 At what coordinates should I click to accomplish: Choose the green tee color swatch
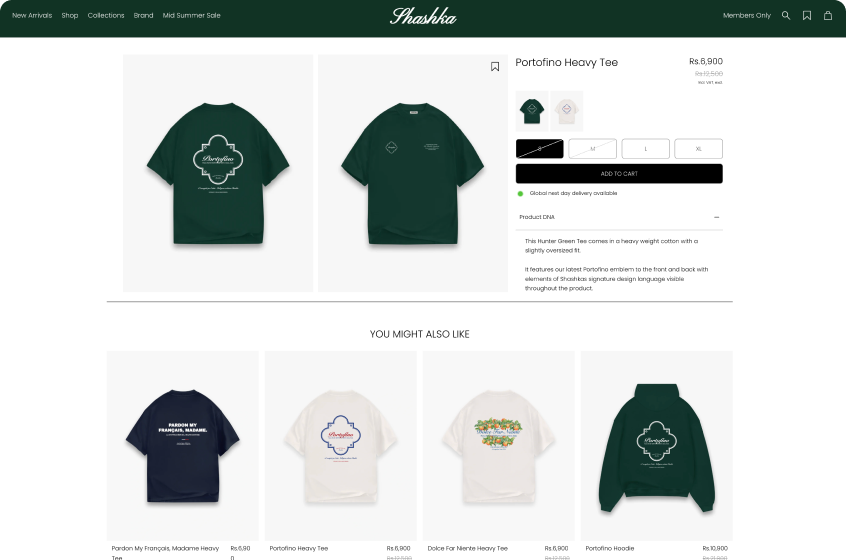[531, 111]
